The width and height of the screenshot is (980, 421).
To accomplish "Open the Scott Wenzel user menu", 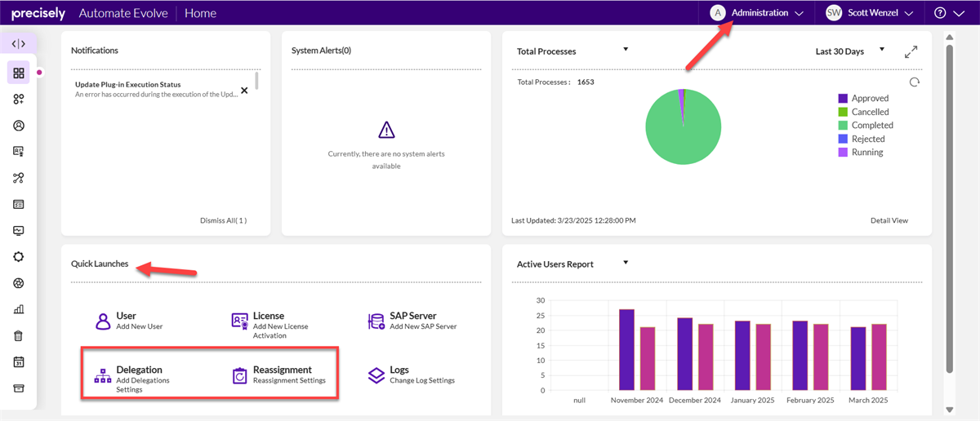I will (871, 13).
